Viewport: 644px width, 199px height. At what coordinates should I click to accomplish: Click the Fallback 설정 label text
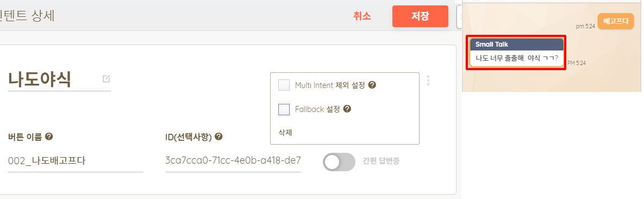[317, 109]
